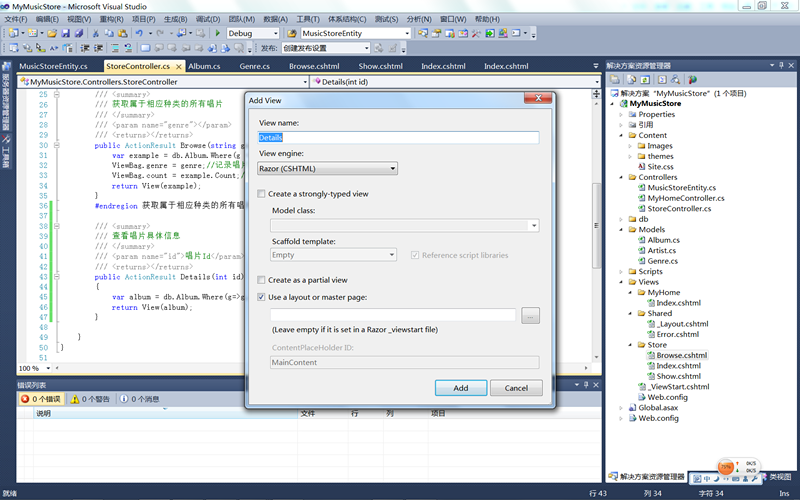The height and width of the screenshot is (500, 800).
Task: Pin the Solution Explorer panel
Action: pyautogui.click(x=781, y=65)
